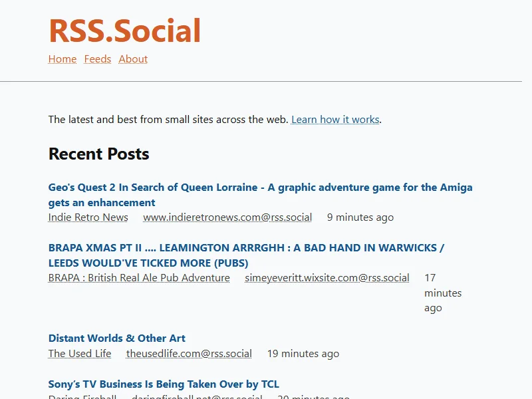This screenshot has height=399, width=532.
Task: Visit The Used Life feed
Action: 80,354
